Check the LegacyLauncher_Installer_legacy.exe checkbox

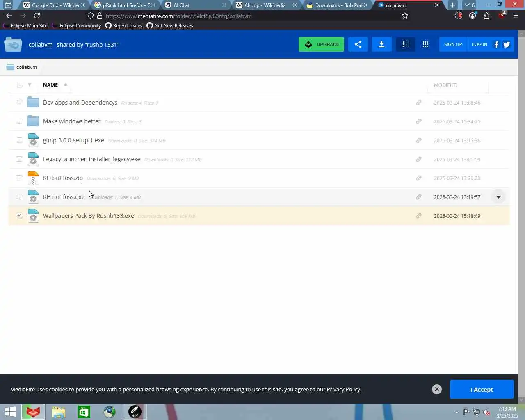(x=19, y=159)
